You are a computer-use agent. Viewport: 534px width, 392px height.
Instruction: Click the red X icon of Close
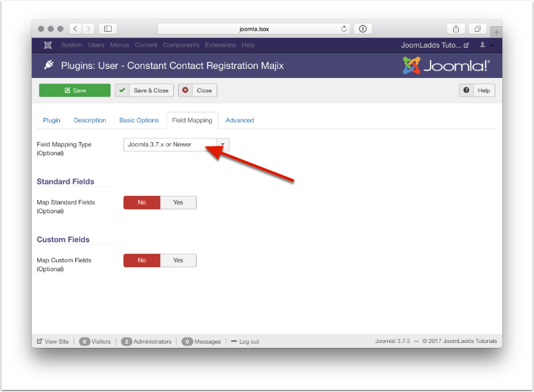tap(186, 90)
